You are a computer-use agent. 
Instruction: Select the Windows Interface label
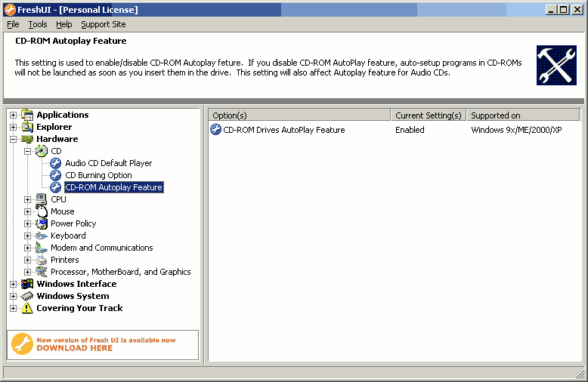[76, 284]
